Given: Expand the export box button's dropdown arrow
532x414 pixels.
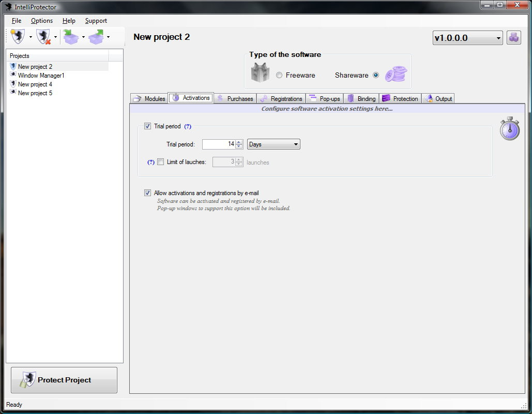Looking at the screenshot, I should click(108, 37).
